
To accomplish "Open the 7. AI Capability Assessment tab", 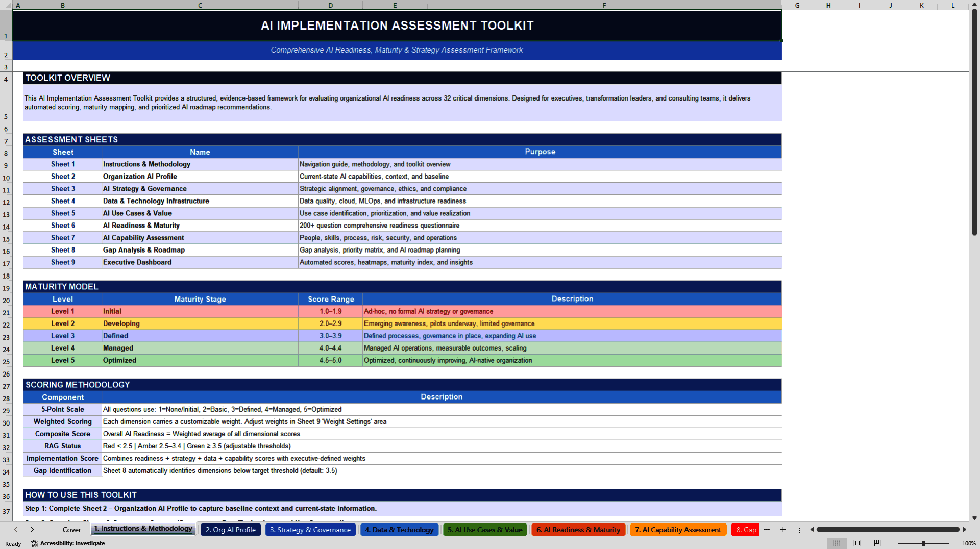I will pyautogui.click(x=678, y=530).
